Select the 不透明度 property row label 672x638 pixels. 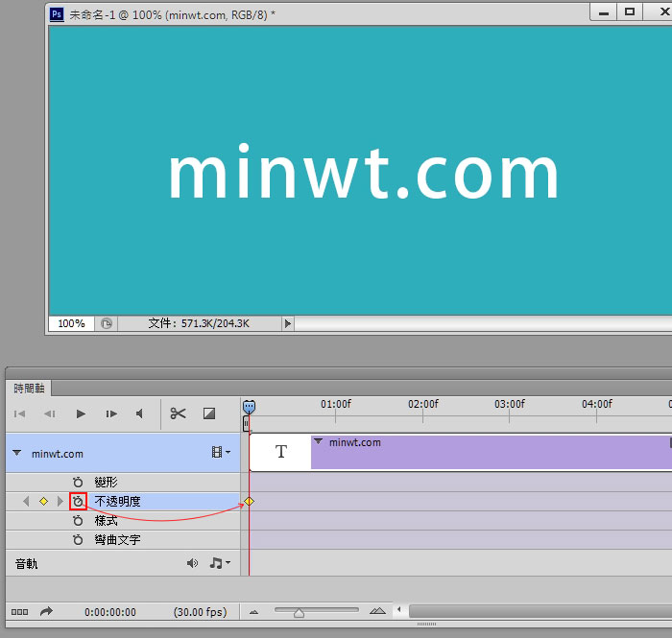[x=117, y=501]
